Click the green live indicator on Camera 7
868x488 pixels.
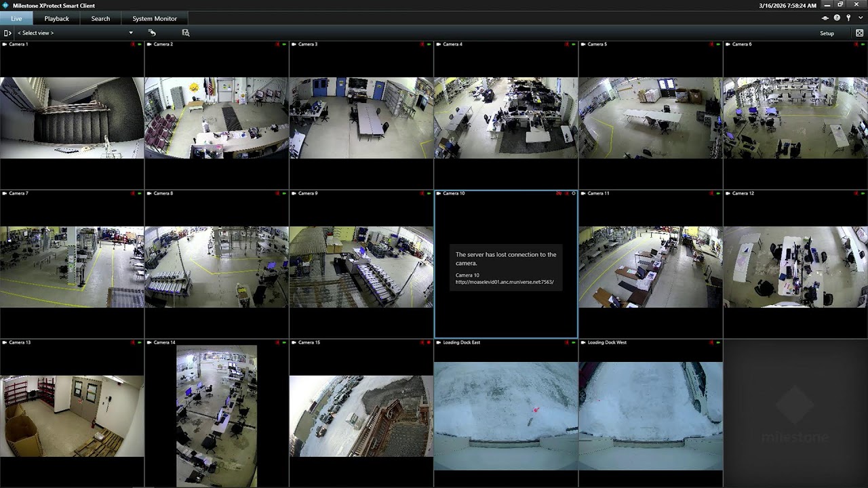(x=140, y=193)
